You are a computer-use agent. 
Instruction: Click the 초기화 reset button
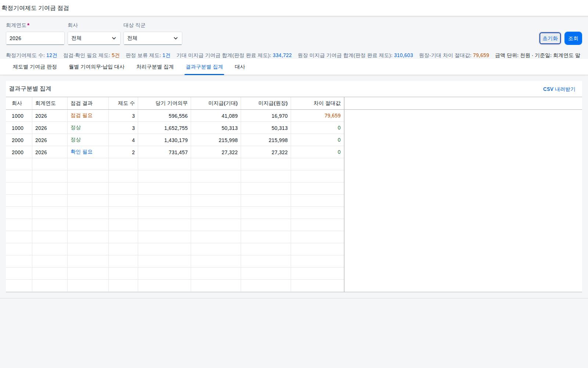click(x=550, y=38)
